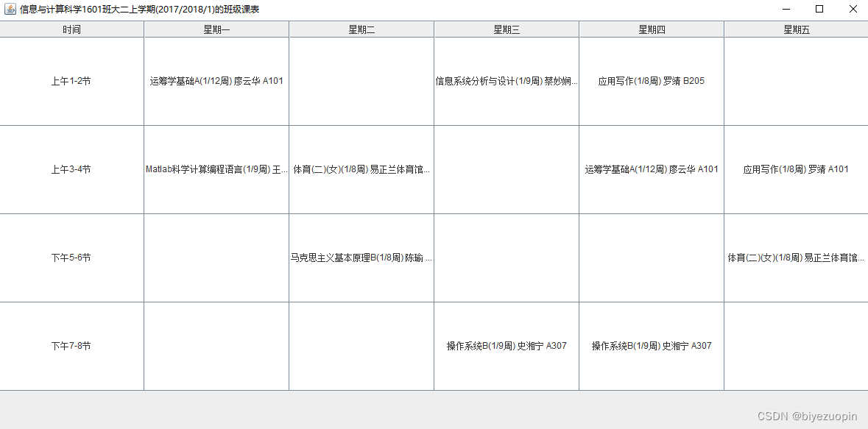
Task: Select Tuesday 体育(二)(女) 易正兰 cell
Action: coord(361,169)
